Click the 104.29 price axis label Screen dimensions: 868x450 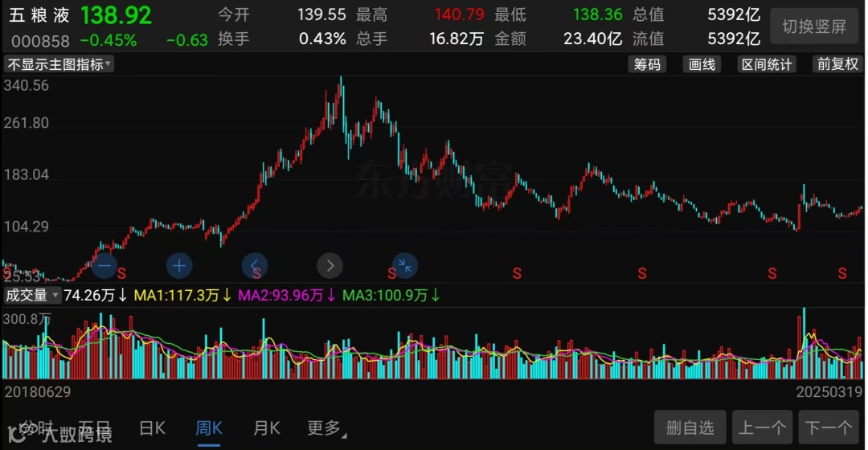pyautogui.click(x=26, y=227)
